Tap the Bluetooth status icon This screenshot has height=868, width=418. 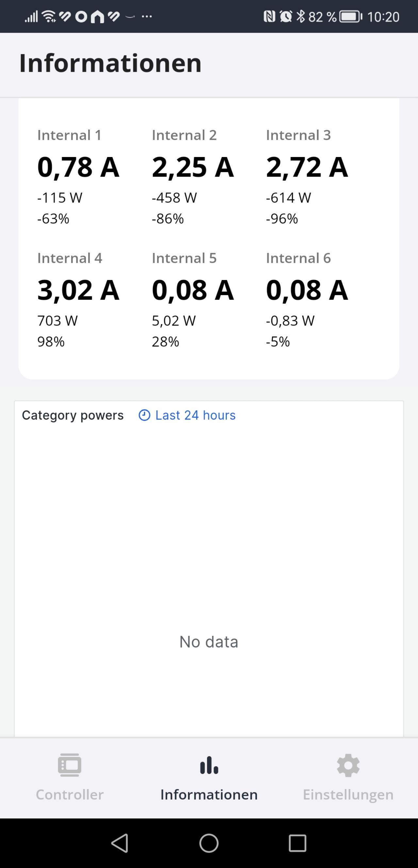(300, 17)
